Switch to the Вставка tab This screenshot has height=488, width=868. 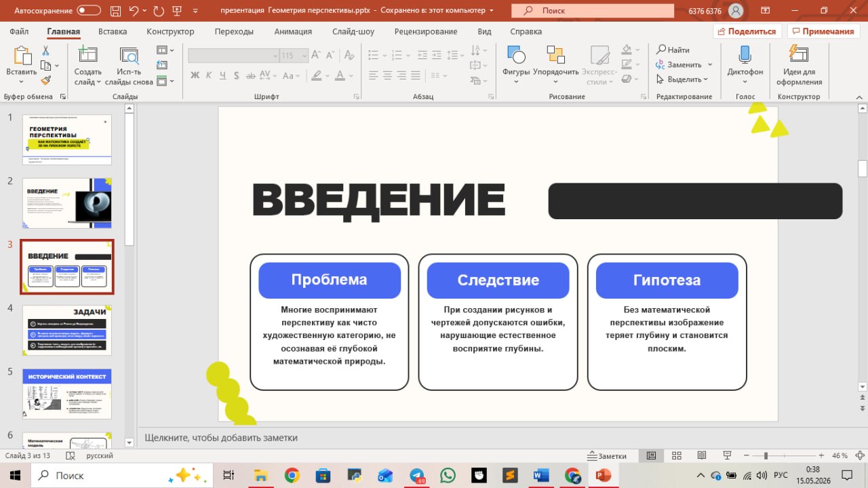[x=113, y=32]
